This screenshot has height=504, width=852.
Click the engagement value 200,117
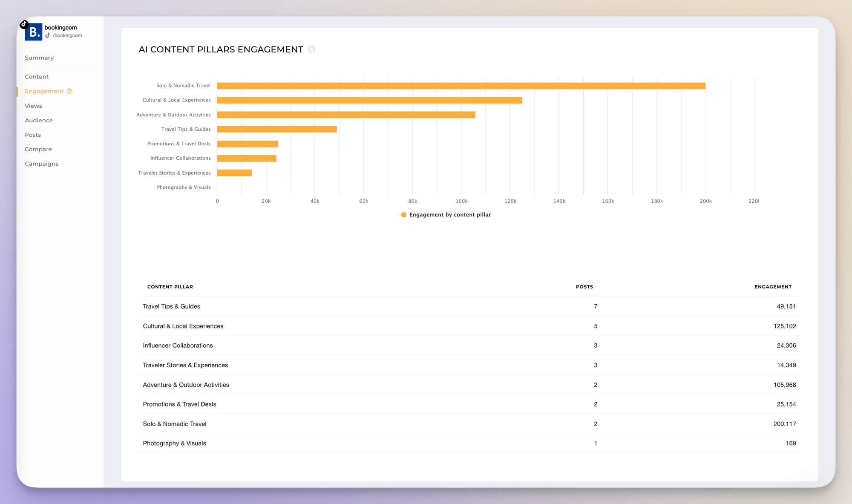click(x=785, y=424)
